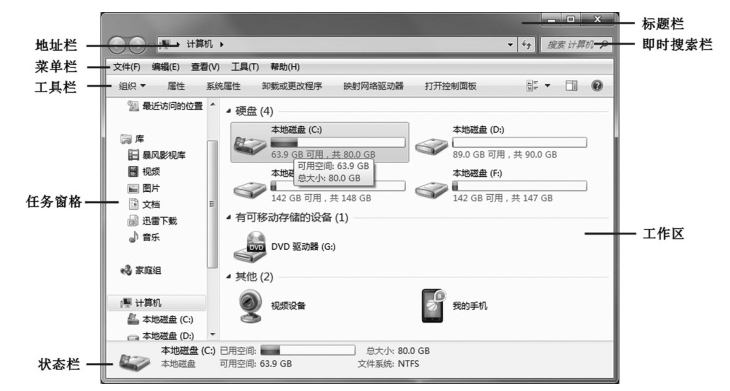Select the 本地磁盘 (F:) drive icon
Viewport: 730px width, 391px height.
coord(431,189)
